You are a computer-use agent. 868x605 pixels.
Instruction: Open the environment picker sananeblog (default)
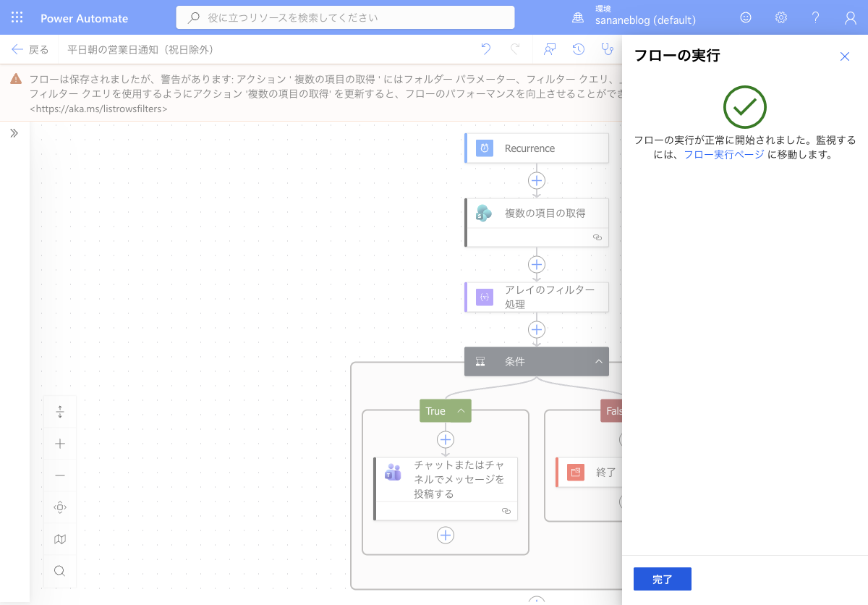click(636, 17)
